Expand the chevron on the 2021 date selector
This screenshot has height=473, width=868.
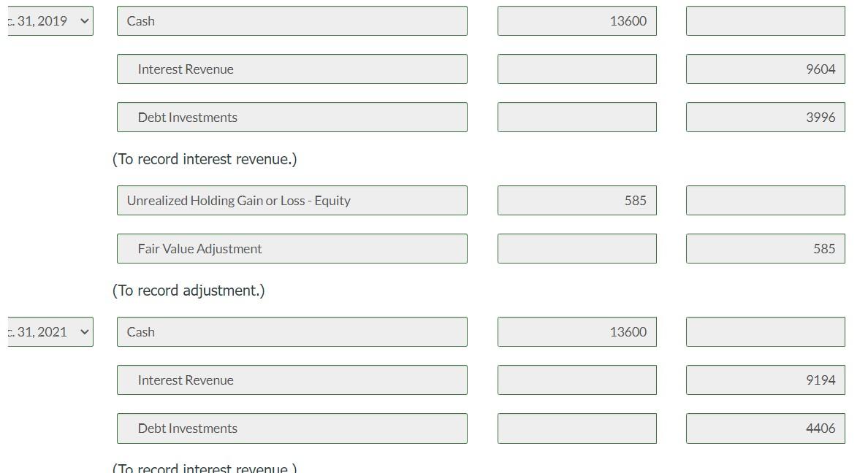(x=83, y=331)
